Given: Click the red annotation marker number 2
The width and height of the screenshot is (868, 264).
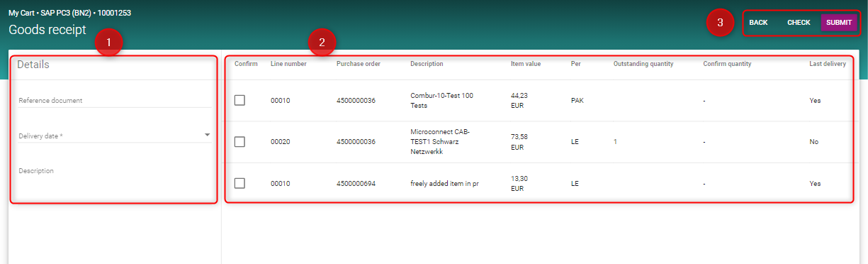Looking at the screenshot, I should 322,43.
